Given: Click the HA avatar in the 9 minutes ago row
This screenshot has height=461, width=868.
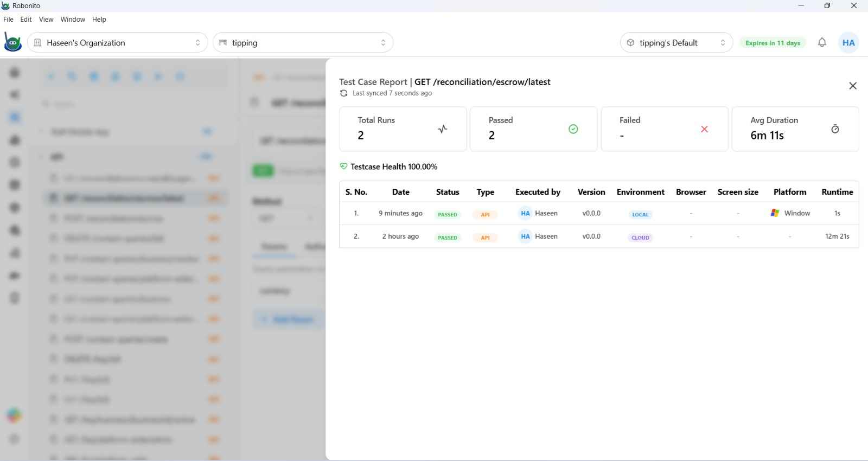Looking at the screenshot, I should 525,213.
